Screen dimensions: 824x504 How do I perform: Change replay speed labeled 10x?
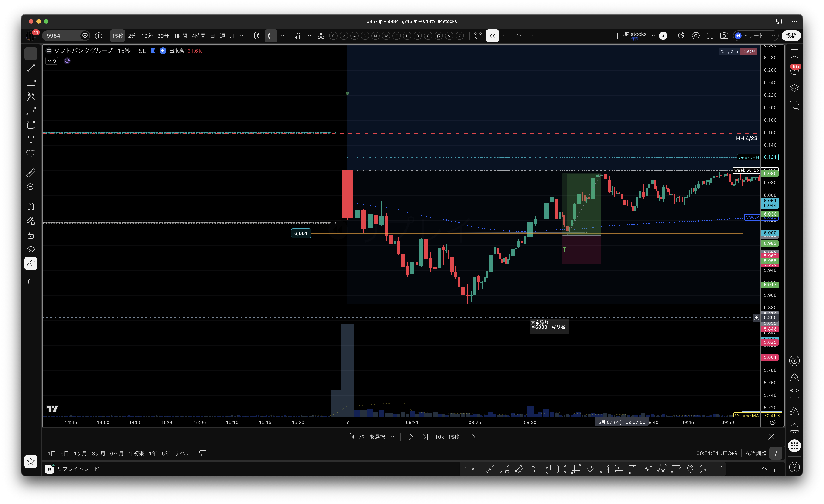pos(439,437)
